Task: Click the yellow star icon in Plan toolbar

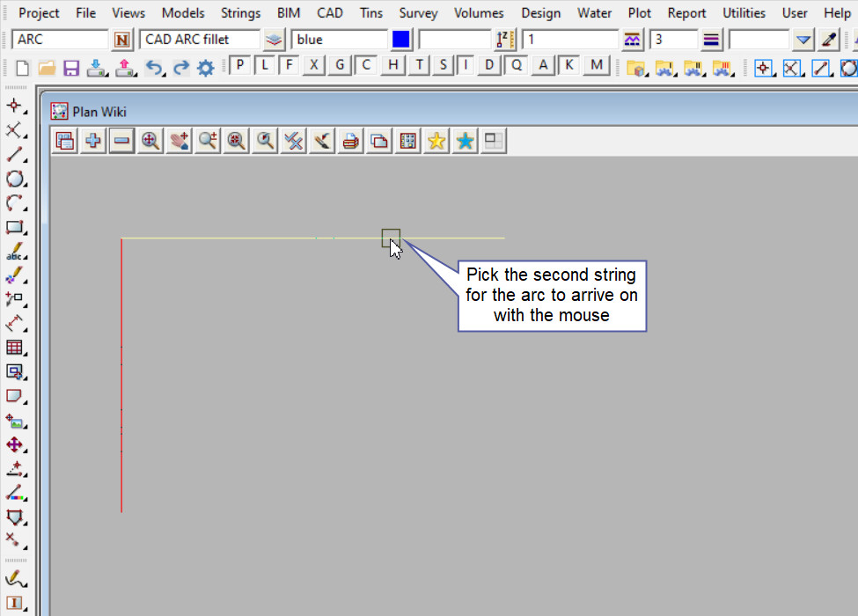Action: point(436,141)
